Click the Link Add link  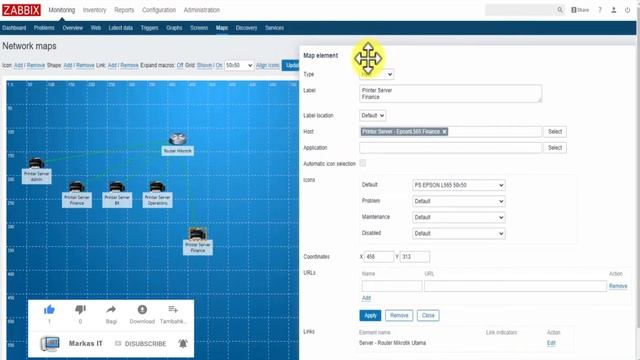click(x=112, y=65)
